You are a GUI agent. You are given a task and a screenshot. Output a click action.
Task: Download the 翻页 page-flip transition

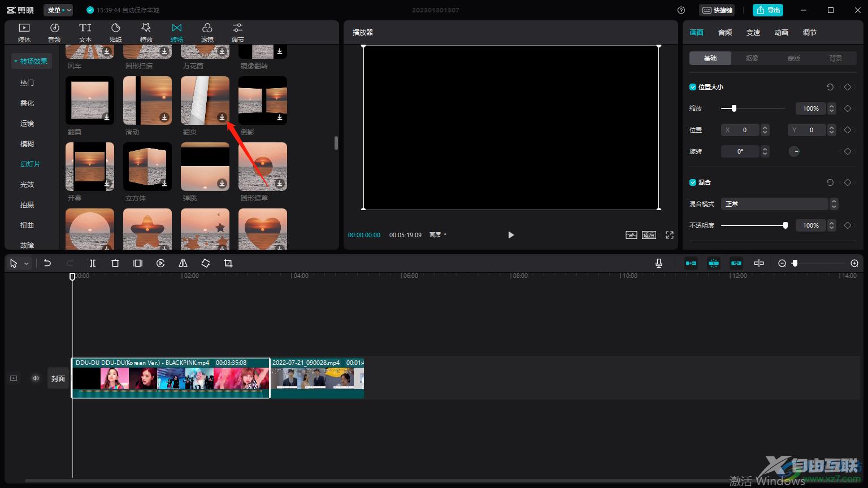coord(222,117)
